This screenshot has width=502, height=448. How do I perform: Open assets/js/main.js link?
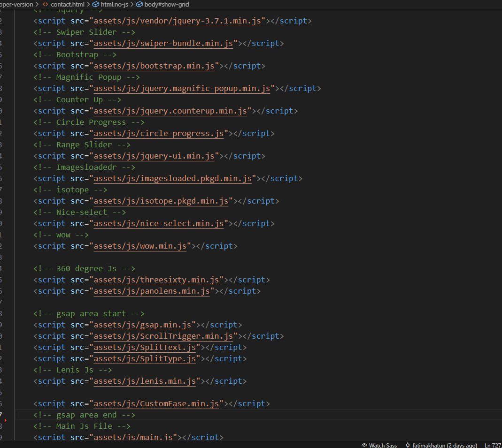(x=133, y=437)
